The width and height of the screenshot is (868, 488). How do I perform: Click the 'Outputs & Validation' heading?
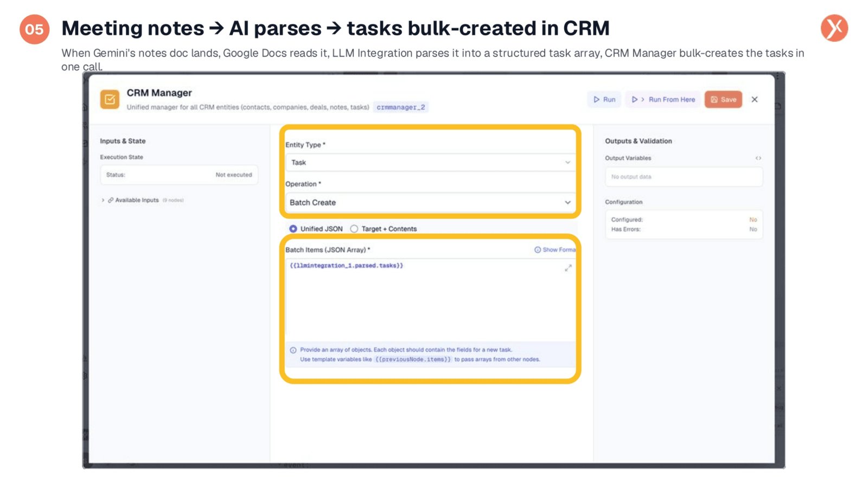pos(639,141)
